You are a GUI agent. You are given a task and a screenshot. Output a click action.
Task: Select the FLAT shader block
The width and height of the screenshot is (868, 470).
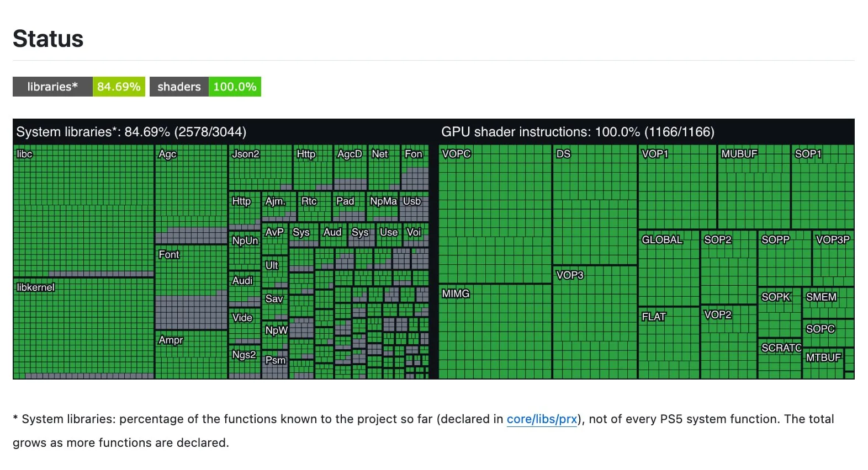pyautogui.click(x=669, y=343)
